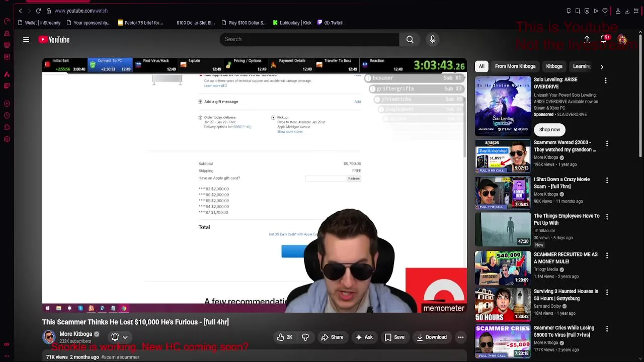The image size is (644, 362).
Task: Toggle the channel notification bell
Action: tap(115, 337)
